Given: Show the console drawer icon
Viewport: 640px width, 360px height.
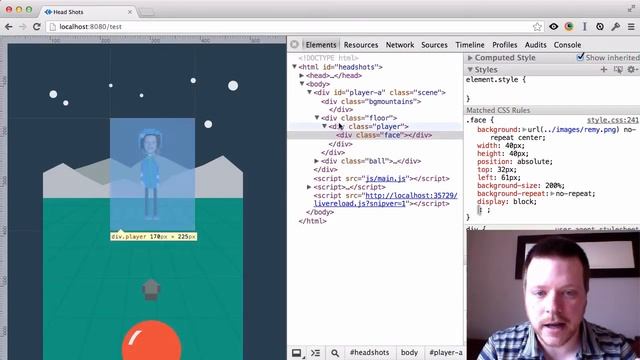Looking at the screenshot, I should click(x=316, y=353).
